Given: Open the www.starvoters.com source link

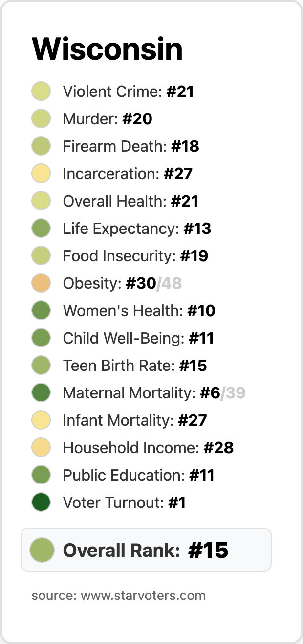Looking at the screenshot, I should pyautogui.click(x=143, y=596).
